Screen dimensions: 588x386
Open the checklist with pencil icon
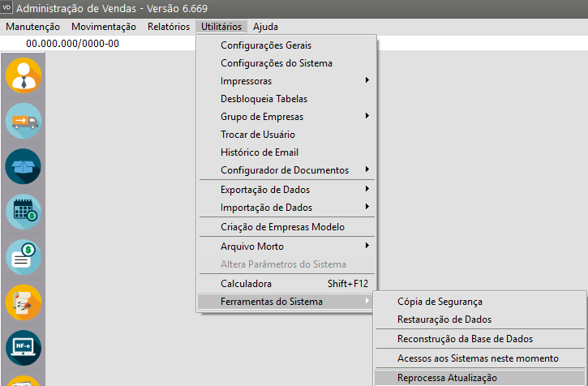point(24,302)
